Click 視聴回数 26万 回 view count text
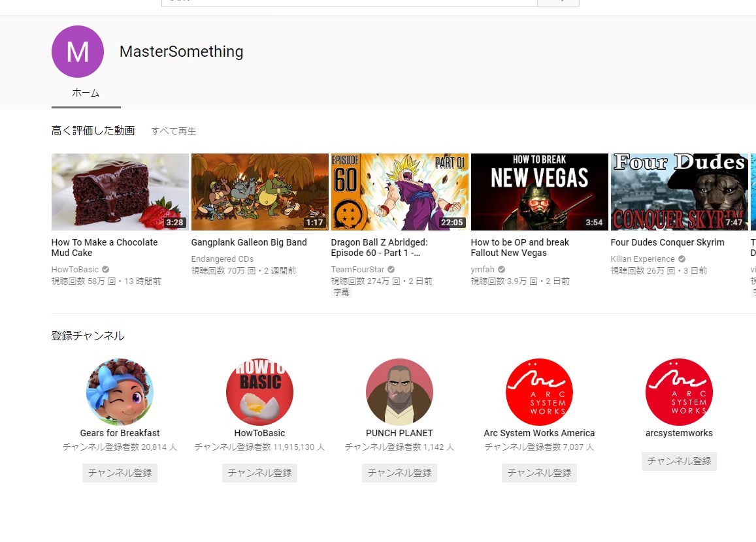The image size is (756, 542). (643, 271)
